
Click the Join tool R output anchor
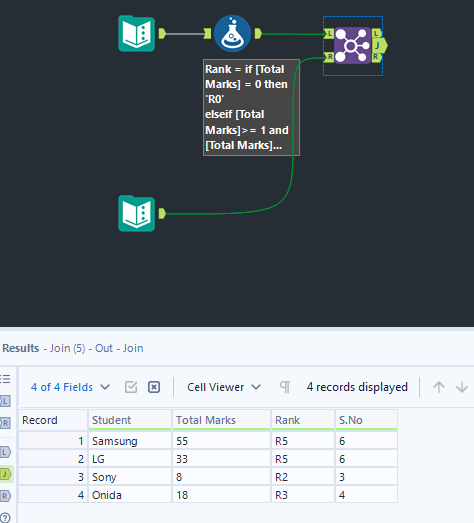(x=376, y=57)
